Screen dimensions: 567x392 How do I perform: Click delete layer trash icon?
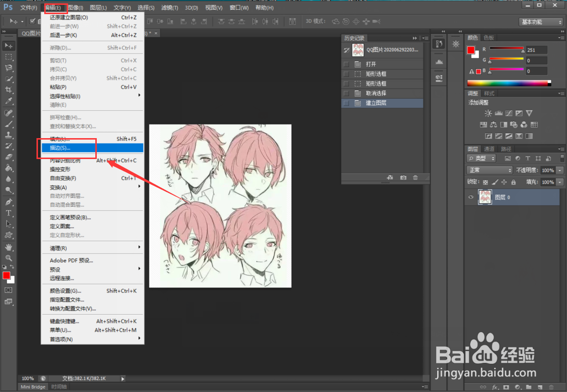[x=551, y=387]
